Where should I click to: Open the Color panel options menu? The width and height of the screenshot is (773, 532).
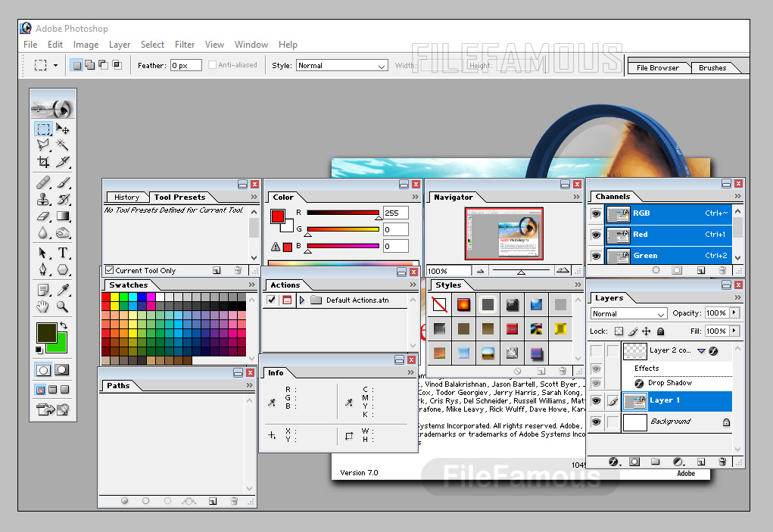415,197
